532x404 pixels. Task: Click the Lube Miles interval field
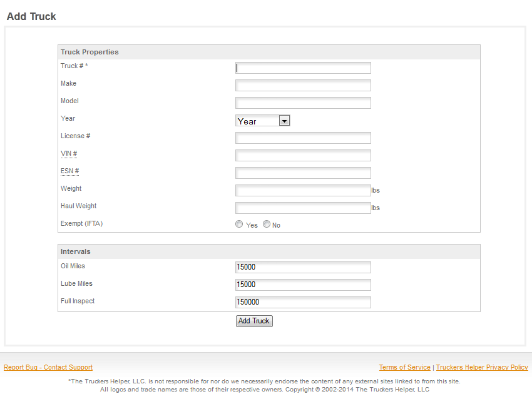303,285
